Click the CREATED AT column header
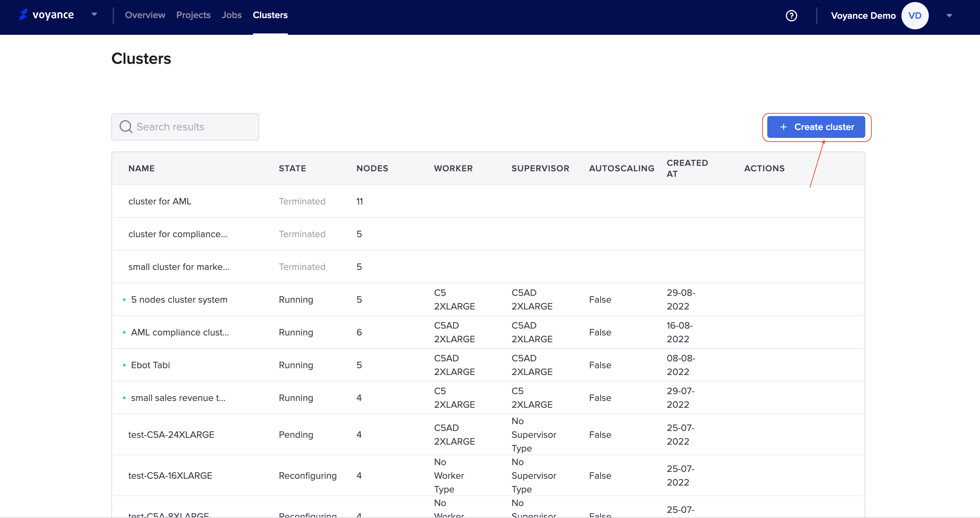Screen dimensions: 980x518 tap(687, 168)
